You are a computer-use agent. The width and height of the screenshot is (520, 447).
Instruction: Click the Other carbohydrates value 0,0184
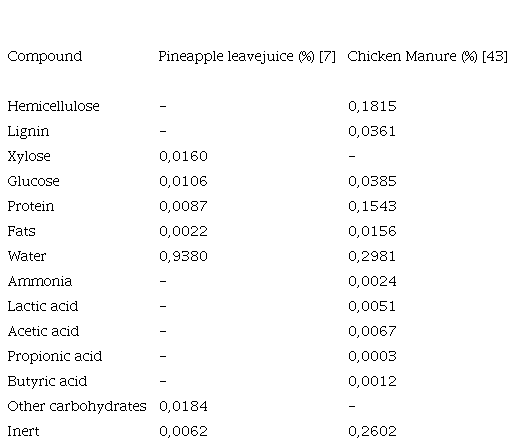click(183, 406)
